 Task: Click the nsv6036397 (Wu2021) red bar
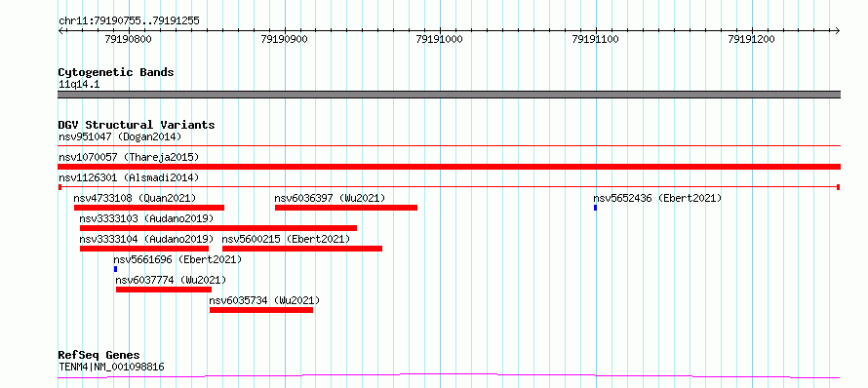346,208
